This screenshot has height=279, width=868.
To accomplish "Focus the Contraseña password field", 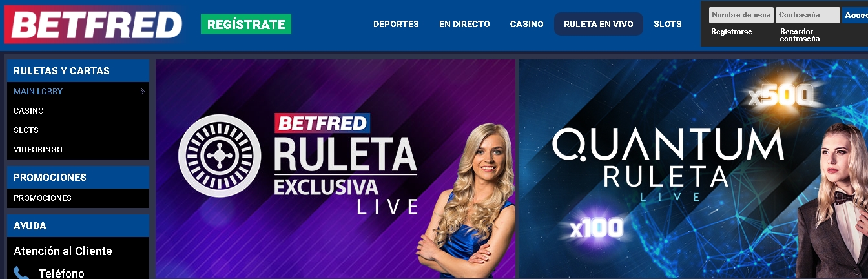I will pos(808,15).
